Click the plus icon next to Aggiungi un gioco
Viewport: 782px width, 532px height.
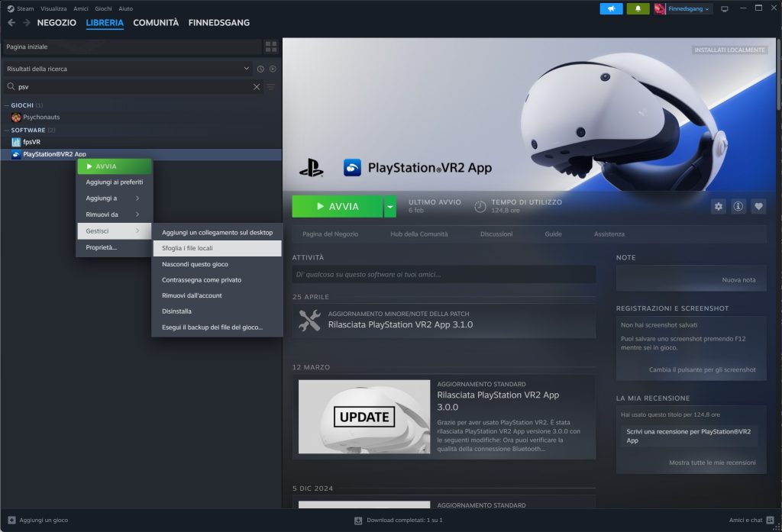[x=12, y=520]
